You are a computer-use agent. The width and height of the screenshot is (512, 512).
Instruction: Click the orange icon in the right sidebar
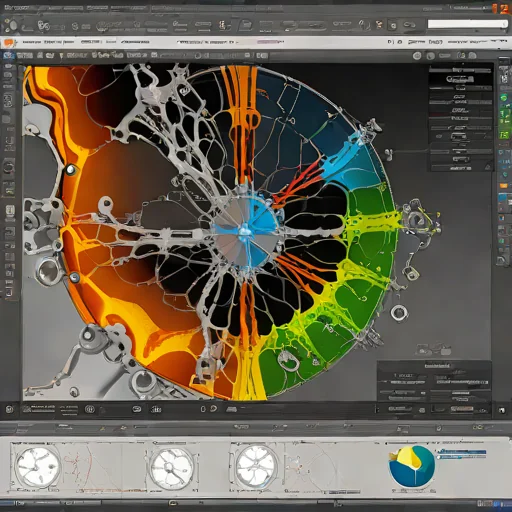pos(503,186)
